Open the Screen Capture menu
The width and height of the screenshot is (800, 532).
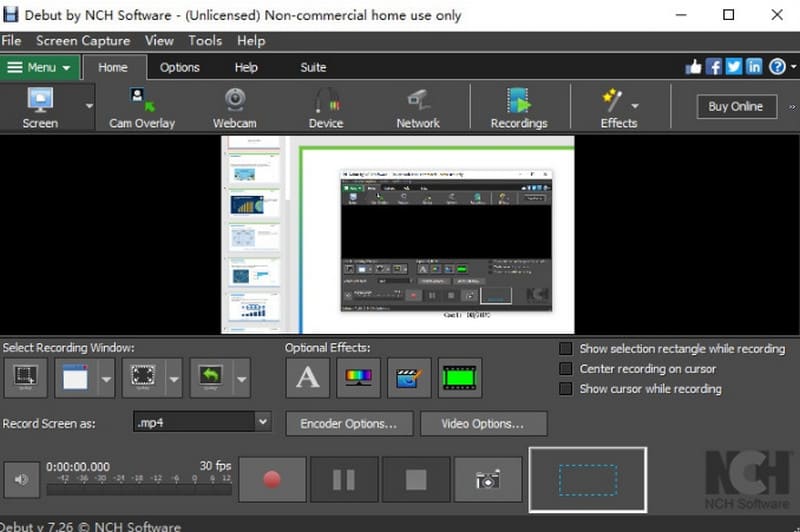(83, 41)
